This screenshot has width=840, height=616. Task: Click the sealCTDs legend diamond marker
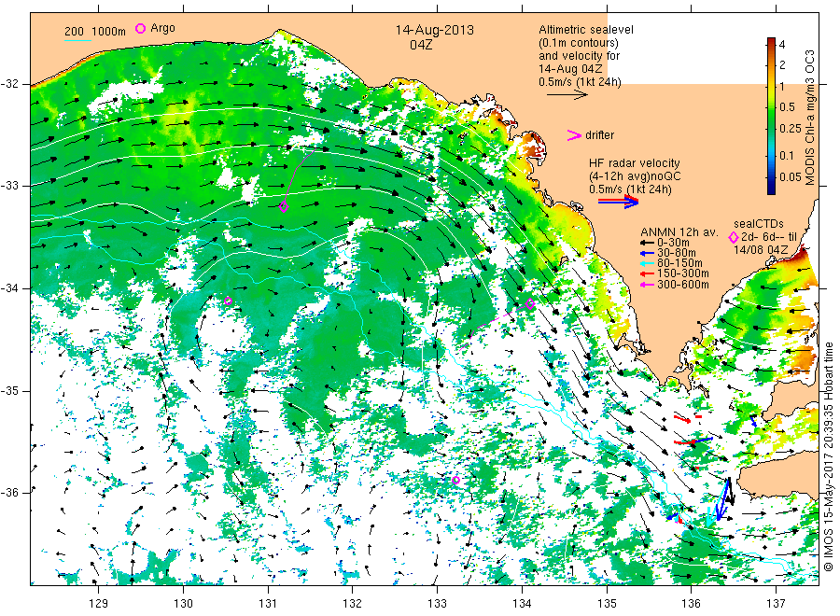point(734,237)
